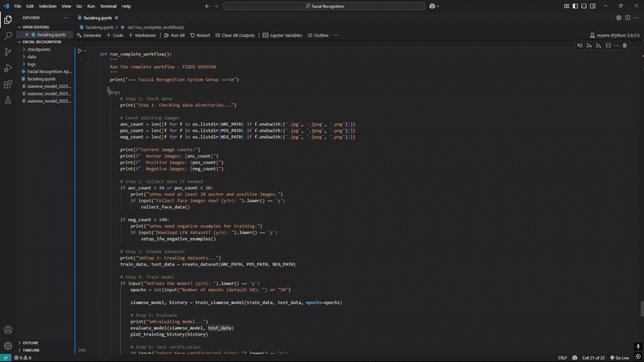The height and width of the screenshot is (362, 644).
Task: Show notebook Outline from toolbar
Action: coord(318,35)
